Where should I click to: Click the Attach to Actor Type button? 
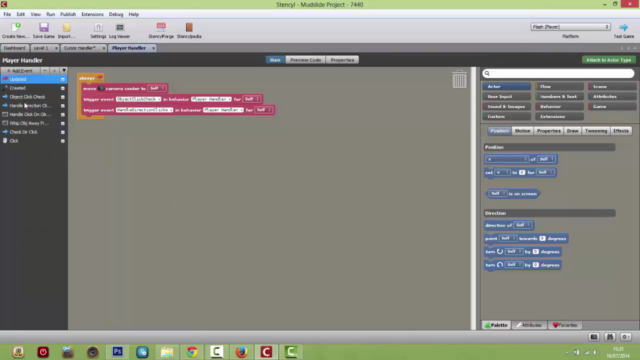608,60
